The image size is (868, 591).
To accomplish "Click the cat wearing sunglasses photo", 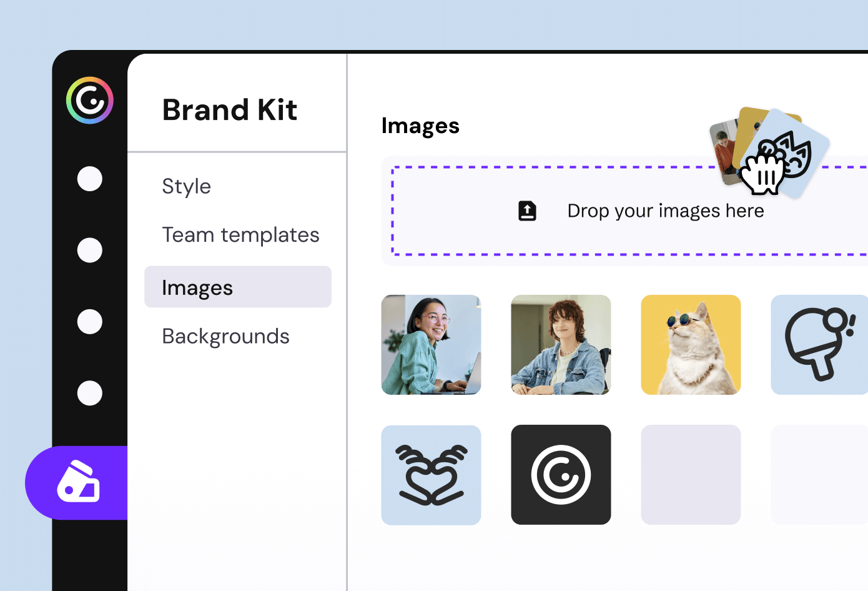I will pos(691,344).
